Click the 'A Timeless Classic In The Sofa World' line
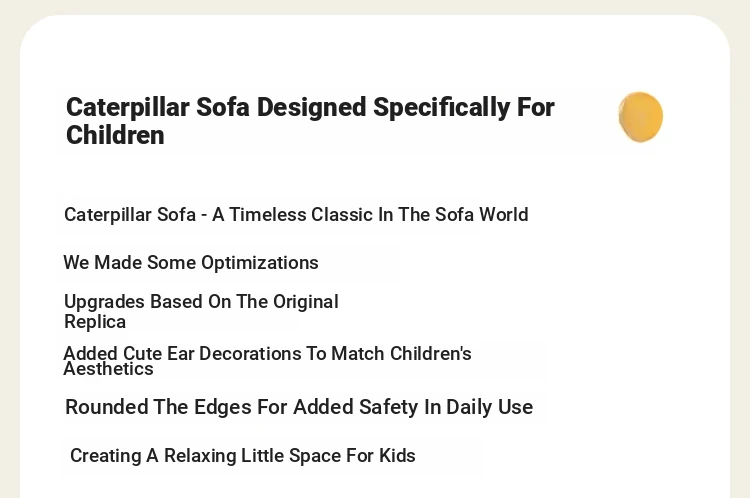This screenshot has width=750, height=498. pyautogui.click(x=296, y=215)
